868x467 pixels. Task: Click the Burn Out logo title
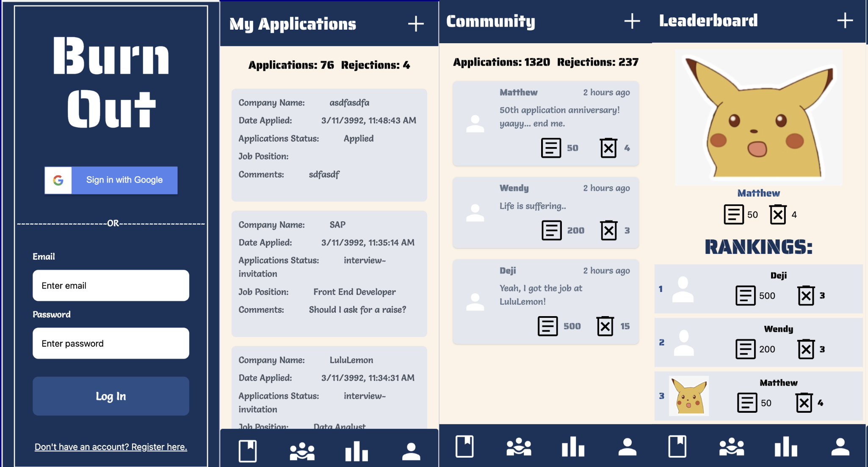pyautogui.click(x=111, y=82)
